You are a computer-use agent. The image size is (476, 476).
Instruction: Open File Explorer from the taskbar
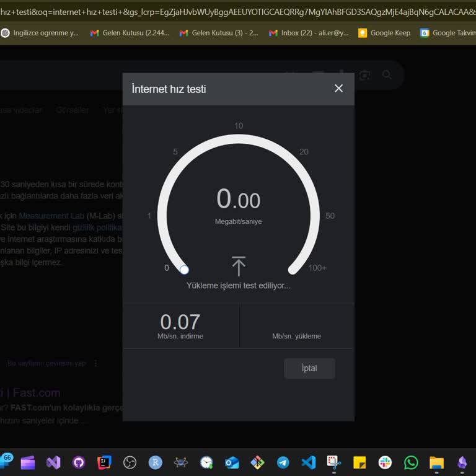436,462
